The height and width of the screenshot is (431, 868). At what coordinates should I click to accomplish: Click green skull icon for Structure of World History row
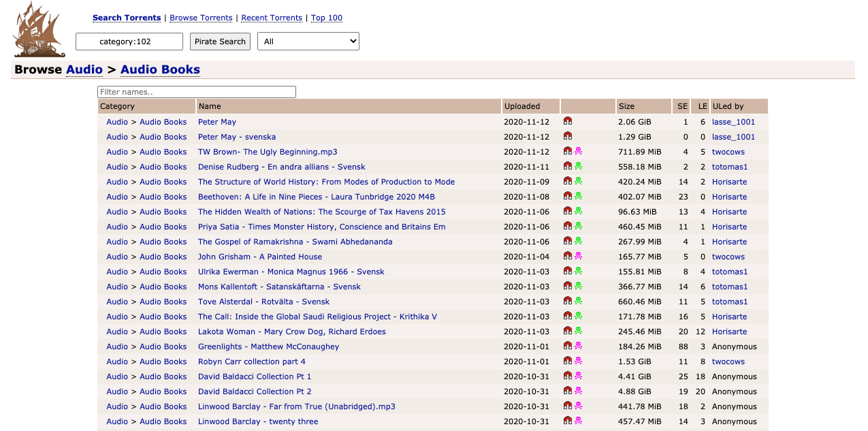tap(578, 181)
